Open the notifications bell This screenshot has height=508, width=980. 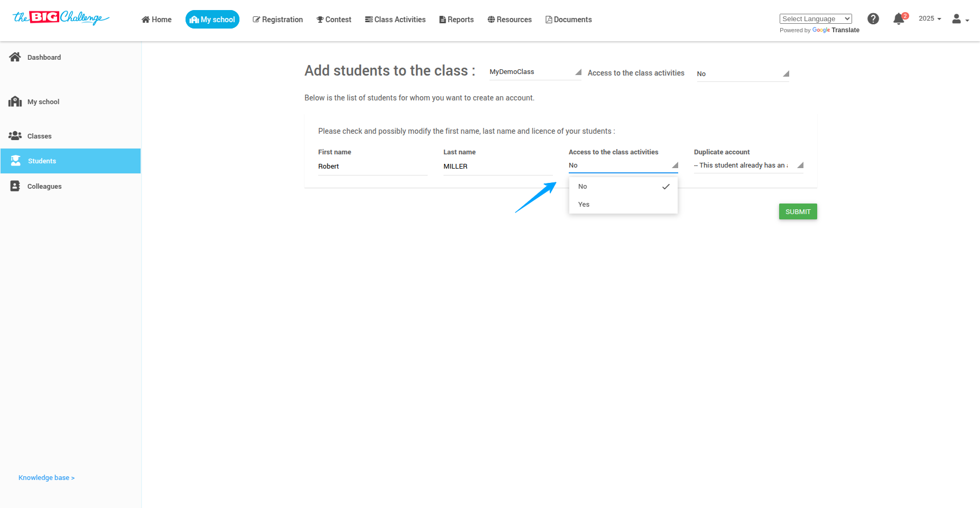pyautogui.click(x=899, y=19)
